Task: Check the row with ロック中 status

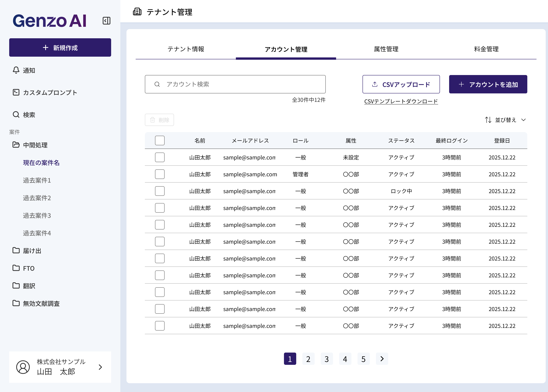Action: (x=160, y=191)
